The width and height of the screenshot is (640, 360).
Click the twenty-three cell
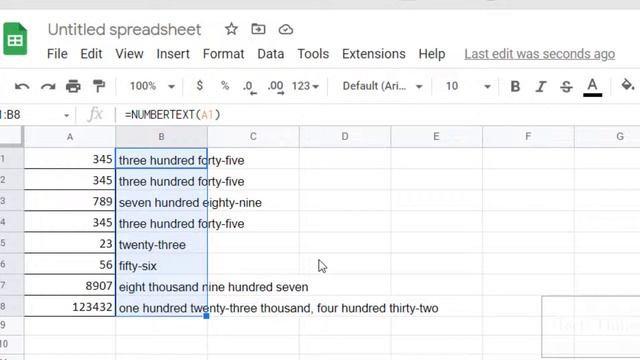[x=162, y=243]
